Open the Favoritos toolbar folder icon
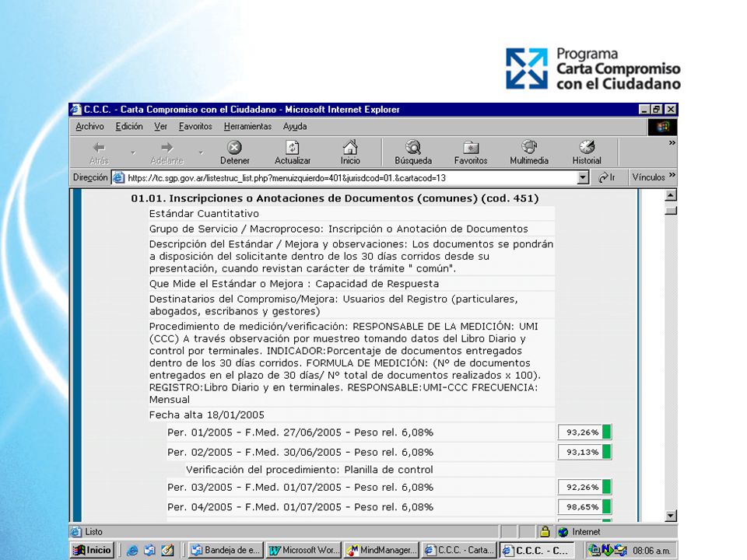 [471, 147]
